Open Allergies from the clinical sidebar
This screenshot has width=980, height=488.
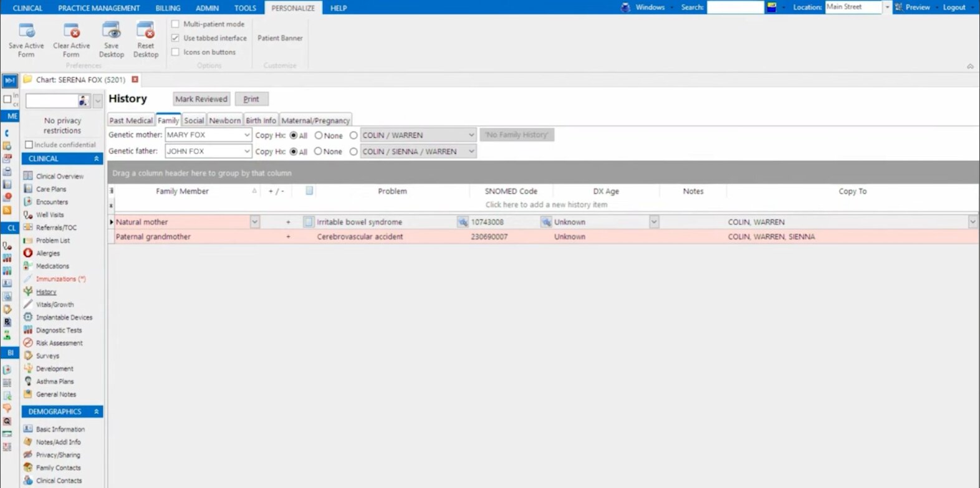pyautogui.click(x=47, y=253)
